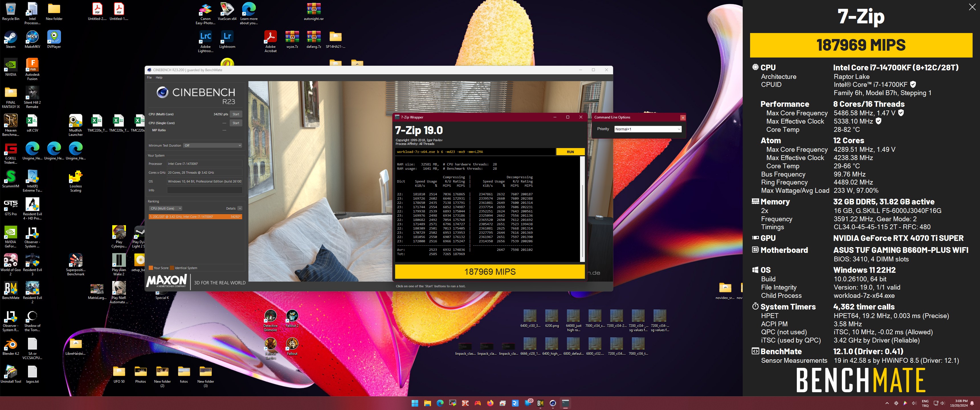Open the notification bell in the system tray
The width and height of the screenshot is (980, 410).
coord(972,403)
